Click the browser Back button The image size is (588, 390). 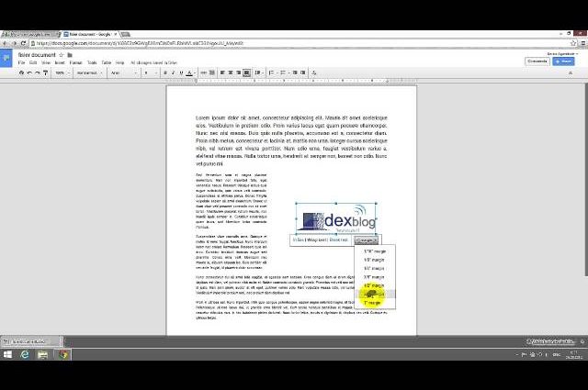tap(6, 43)
